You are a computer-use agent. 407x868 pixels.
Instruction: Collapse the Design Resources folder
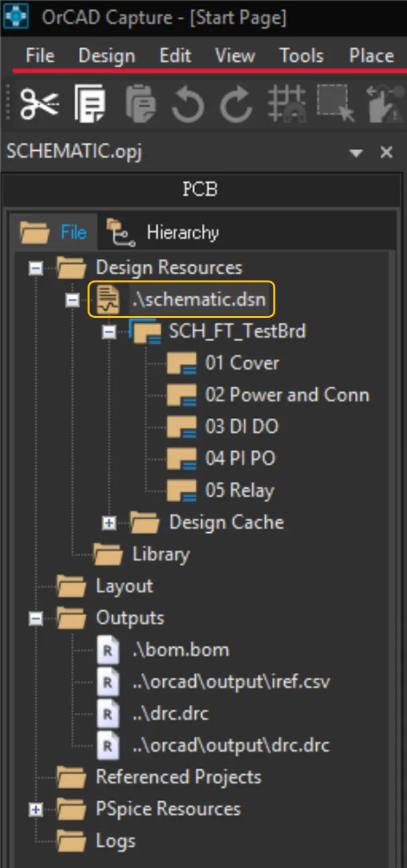click(36, 268)
